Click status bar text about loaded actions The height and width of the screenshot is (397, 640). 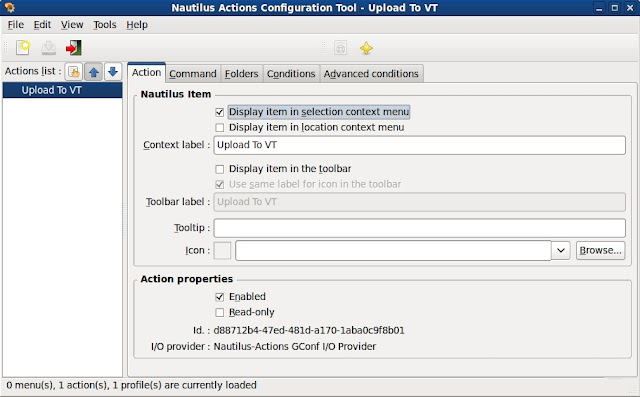(131, 385)
